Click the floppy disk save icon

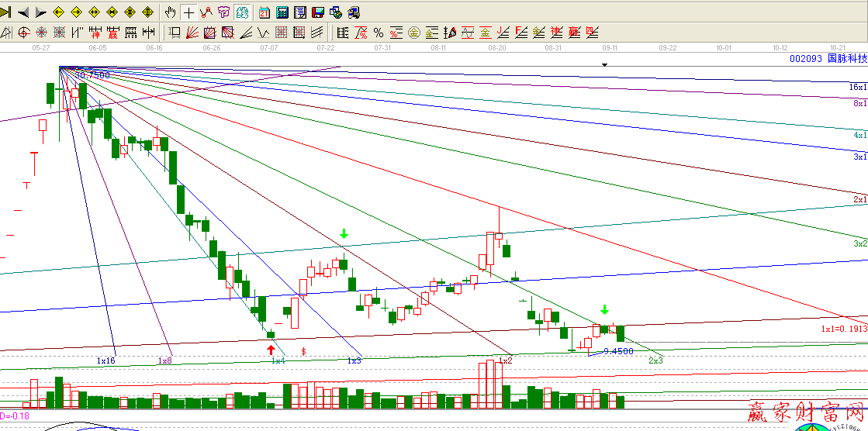(317, 12)
